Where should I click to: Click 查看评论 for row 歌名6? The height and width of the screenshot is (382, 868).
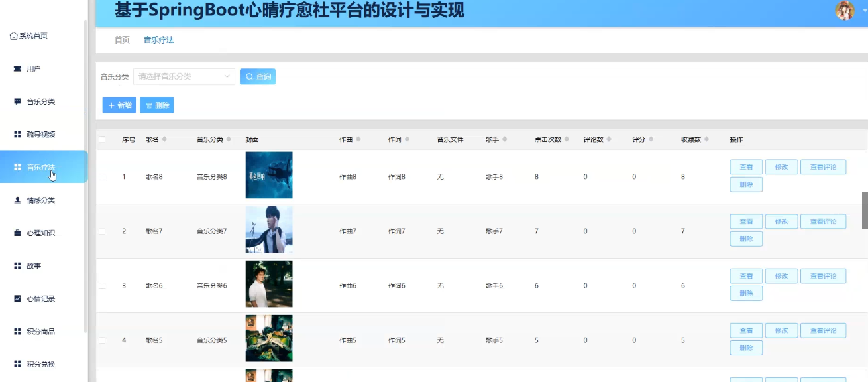[823, 276]
